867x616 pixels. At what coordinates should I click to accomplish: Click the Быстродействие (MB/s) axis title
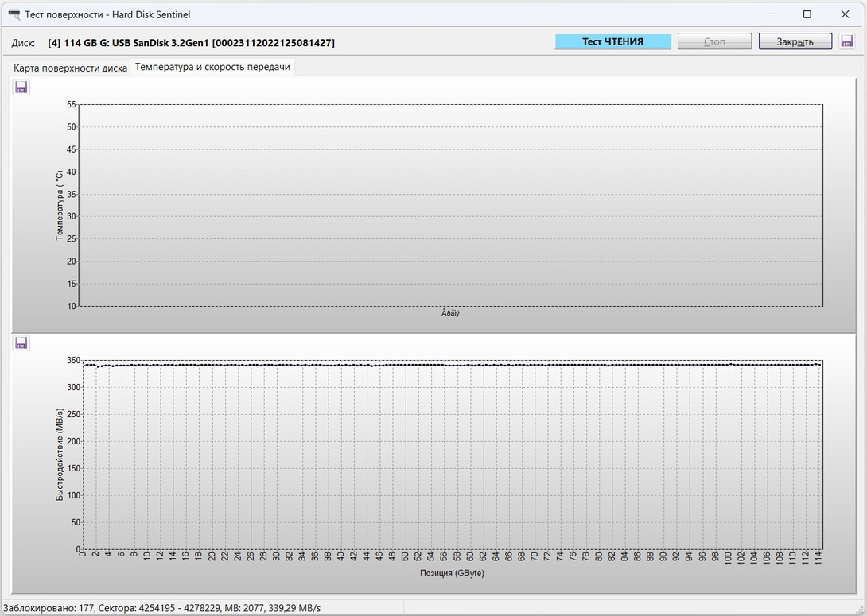(60, 455)
